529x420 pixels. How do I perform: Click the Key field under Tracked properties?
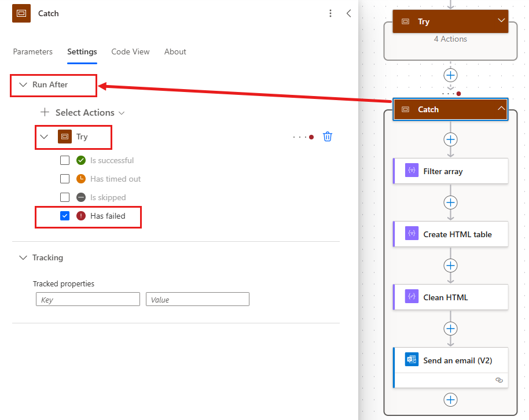[87, 299]
